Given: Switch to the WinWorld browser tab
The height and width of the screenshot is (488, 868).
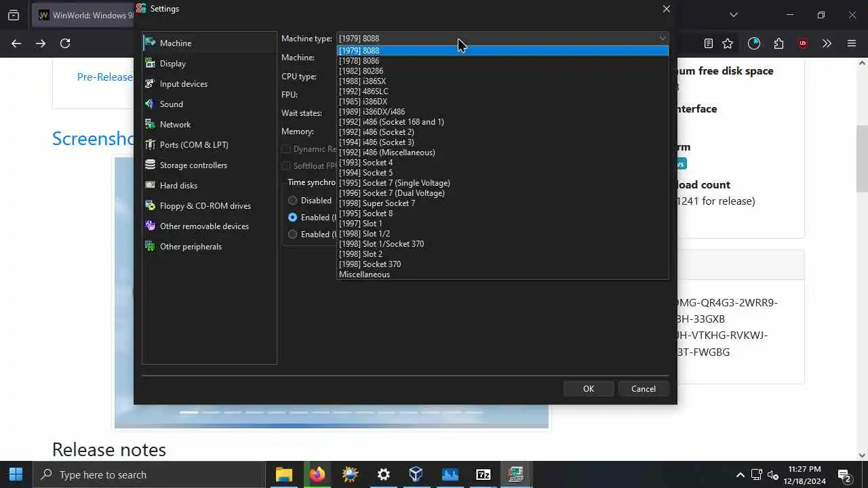Looking at the screenshot, I should [83, 15].
